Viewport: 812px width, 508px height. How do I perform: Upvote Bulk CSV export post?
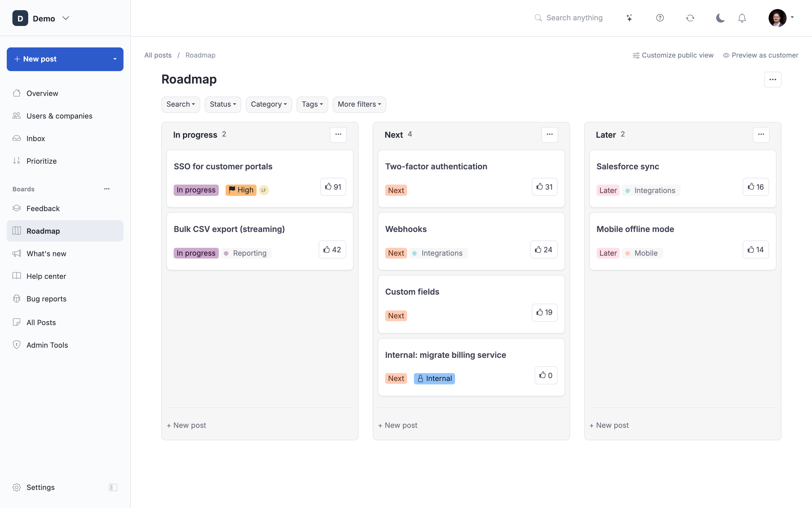pyautogui.click(x=332, y=250)
